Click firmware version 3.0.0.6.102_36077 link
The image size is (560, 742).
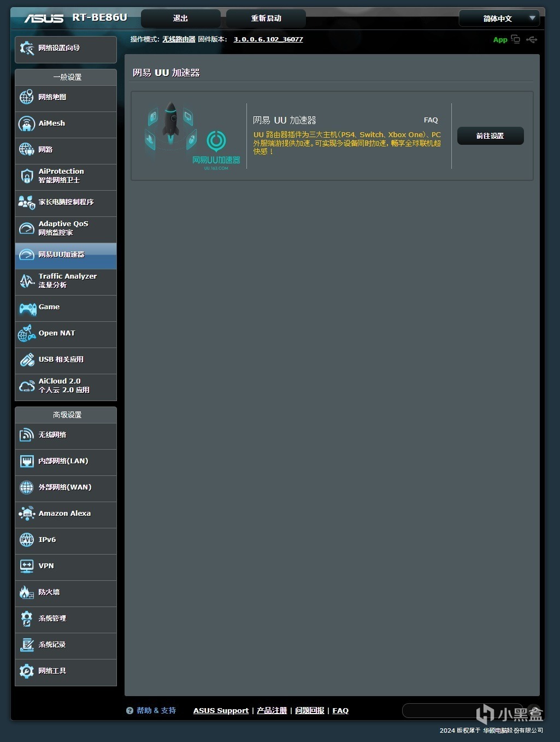pyautogui.click(x=268, y=39)
